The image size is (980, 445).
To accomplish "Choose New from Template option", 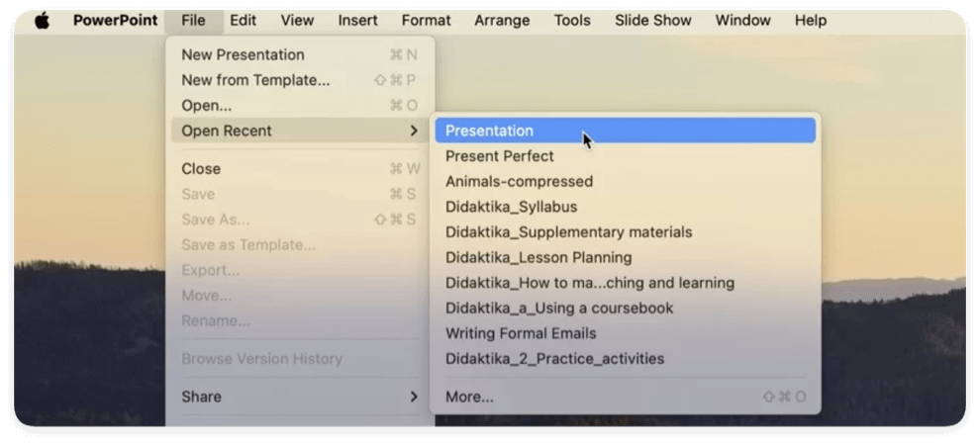I will click(x=300, y=80).
